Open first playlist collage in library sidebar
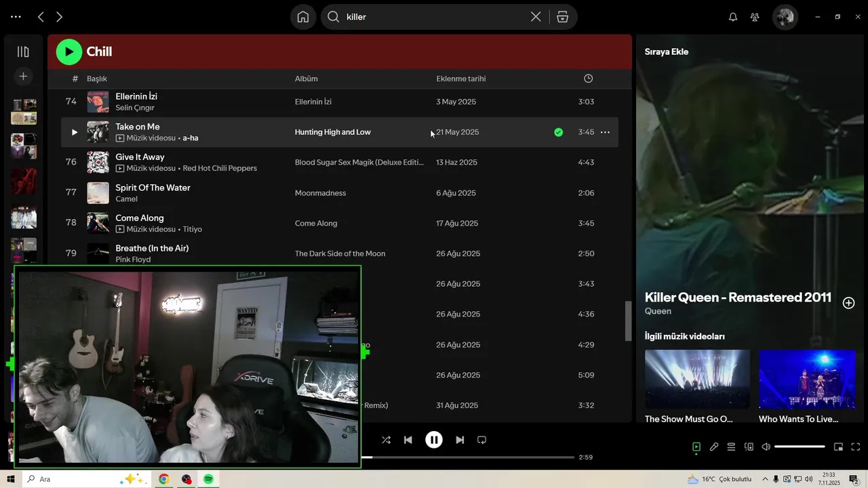This screenshot has width=868, height=488. pos(24,112)
